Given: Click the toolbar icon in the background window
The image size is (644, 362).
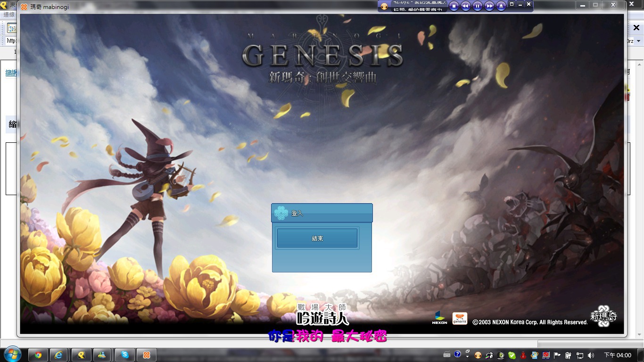Looking at the screenshot, I should pyautogui.click(x=12, y=28).
